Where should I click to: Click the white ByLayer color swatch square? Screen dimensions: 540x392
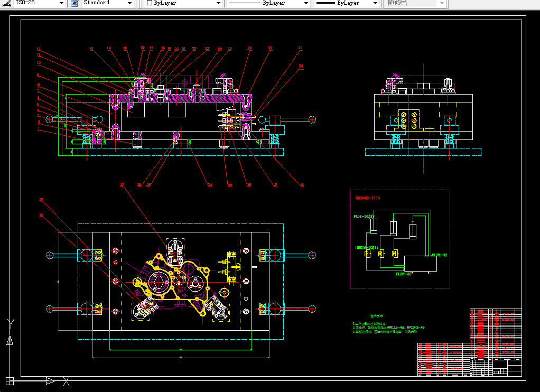point(150,3)
